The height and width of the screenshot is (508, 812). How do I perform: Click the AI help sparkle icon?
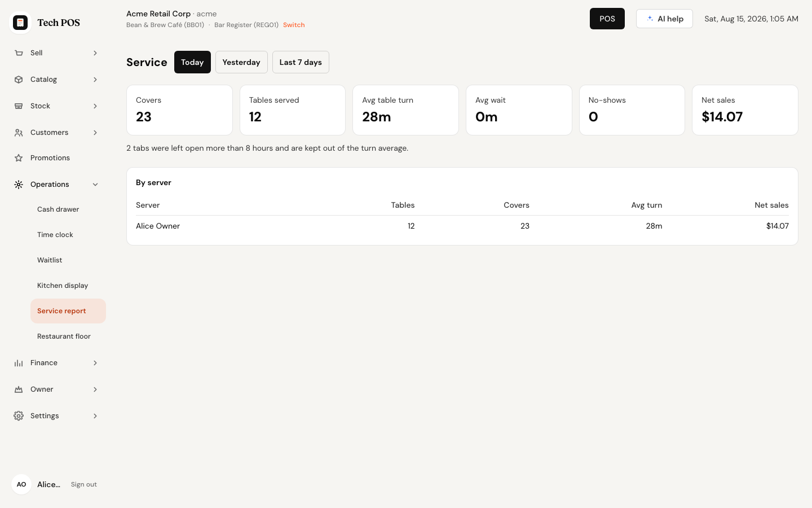pos(650,19)
